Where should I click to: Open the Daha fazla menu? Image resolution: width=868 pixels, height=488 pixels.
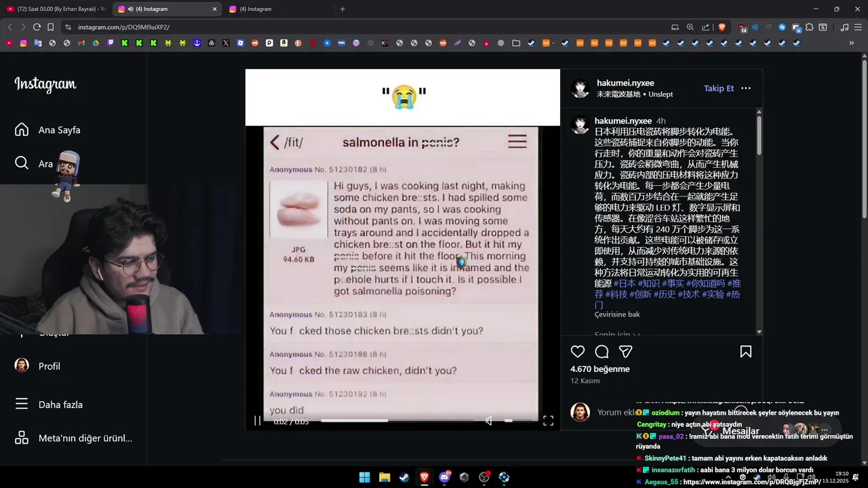coord(49,405)
